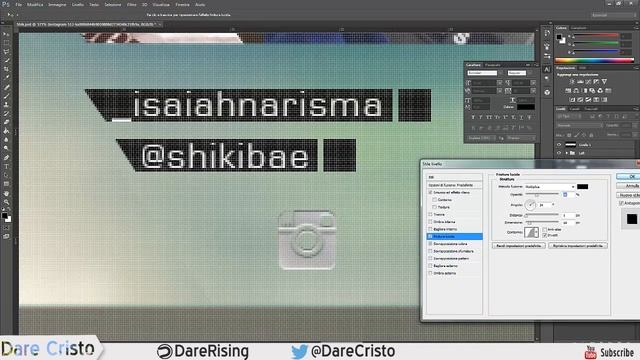Viewport: 640px width, 360px height.
Task: Add a Vibrance adjustment
Action: (x=604, y=82)
